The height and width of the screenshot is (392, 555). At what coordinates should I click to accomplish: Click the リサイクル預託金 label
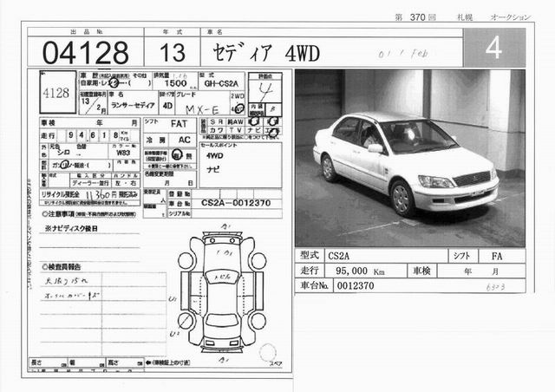[61, 195]
